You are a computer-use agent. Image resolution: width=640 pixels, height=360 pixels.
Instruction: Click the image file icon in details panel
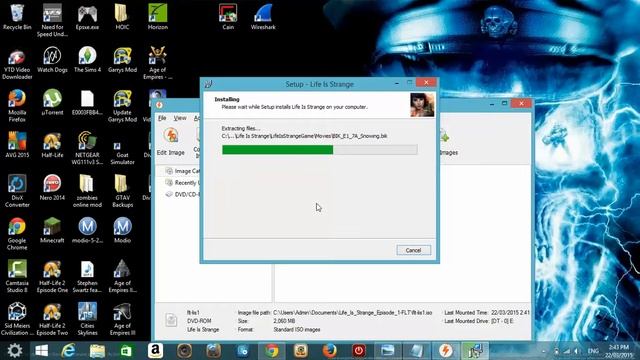(171, 320)
